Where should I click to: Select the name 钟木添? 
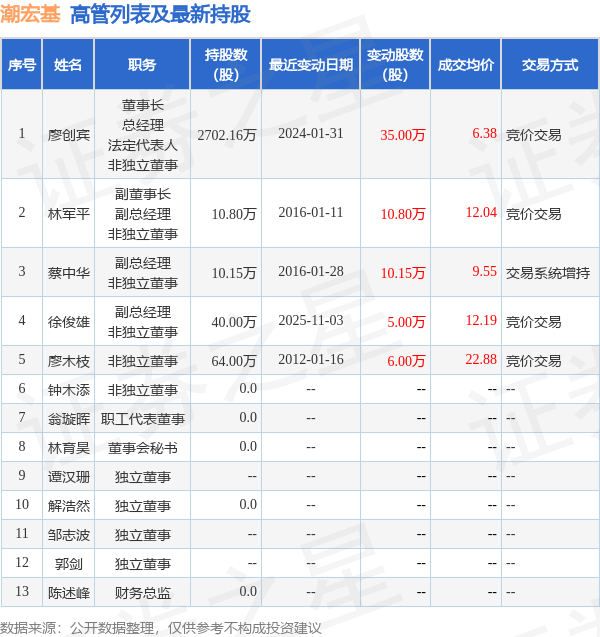[x=69, y=390]
